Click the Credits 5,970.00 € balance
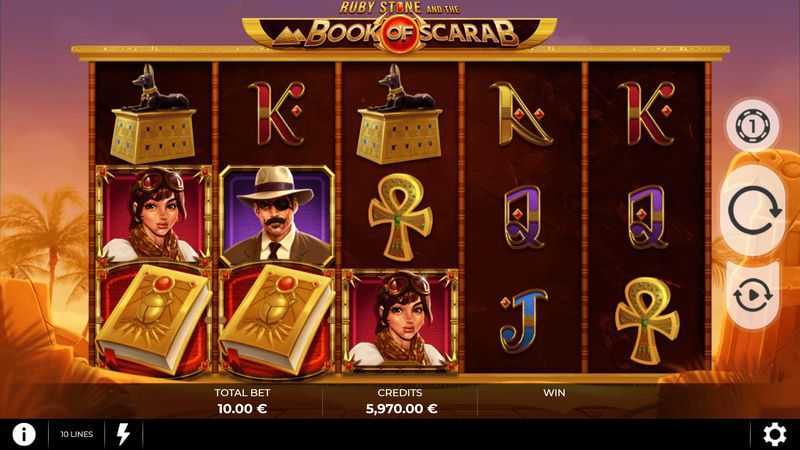Viewport: 800px width, 450px height. [x=401, y=401]
